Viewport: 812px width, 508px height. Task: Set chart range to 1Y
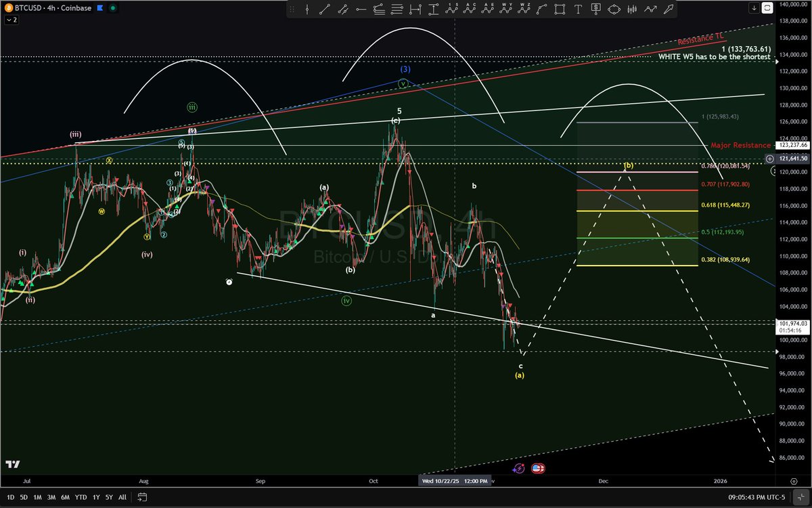coord(95,497)
